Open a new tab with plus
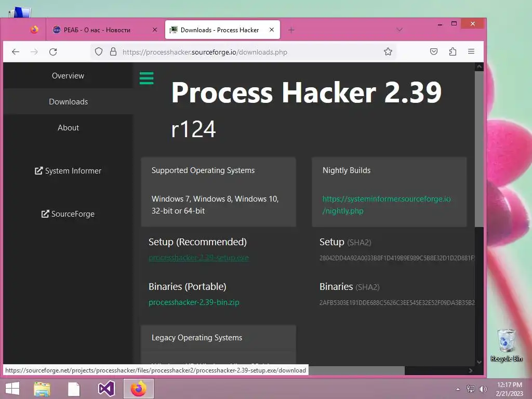 291,30
